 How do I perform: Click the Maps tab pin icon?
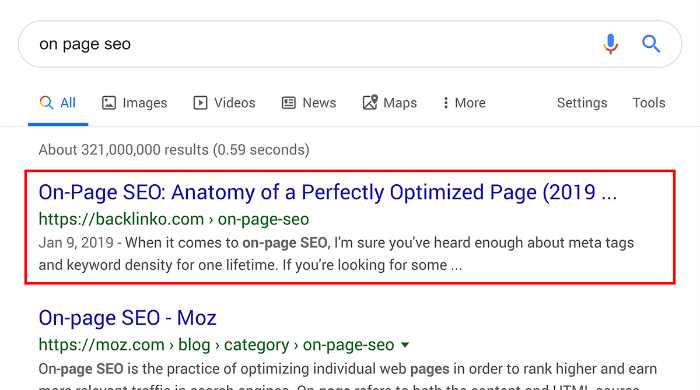(x=370, y=102)
